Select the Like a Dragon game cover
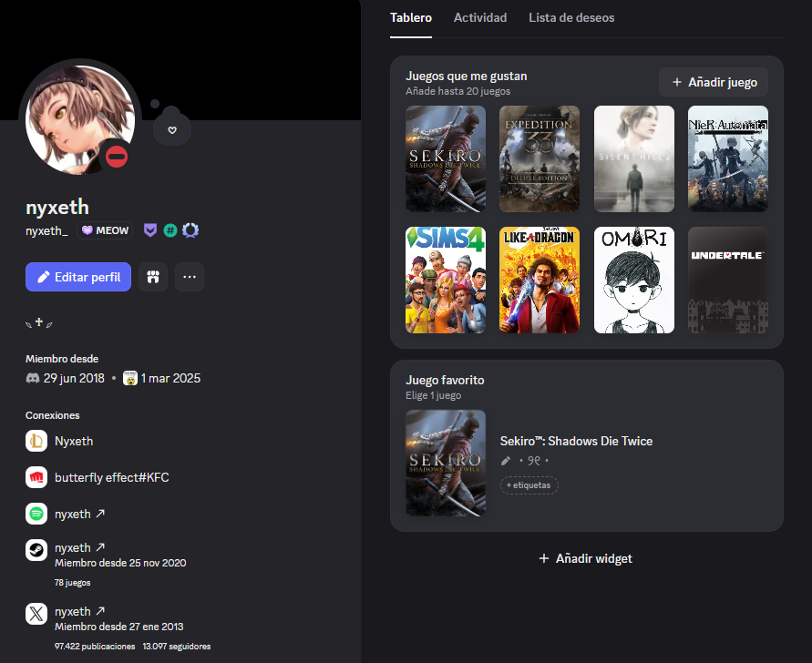The height and width of the screenshot is (663, 812). [x=540, y=280]
